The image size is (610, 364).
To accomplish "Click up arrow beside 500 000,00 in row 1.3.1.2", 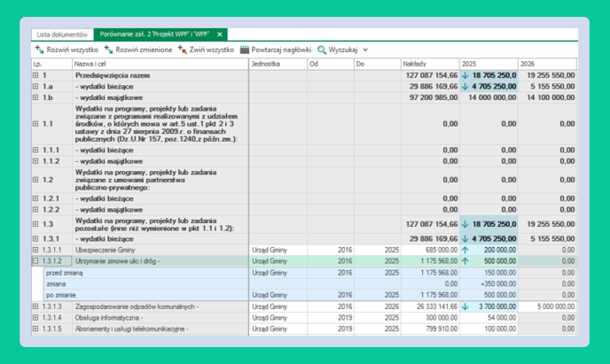I will point(465,261).
